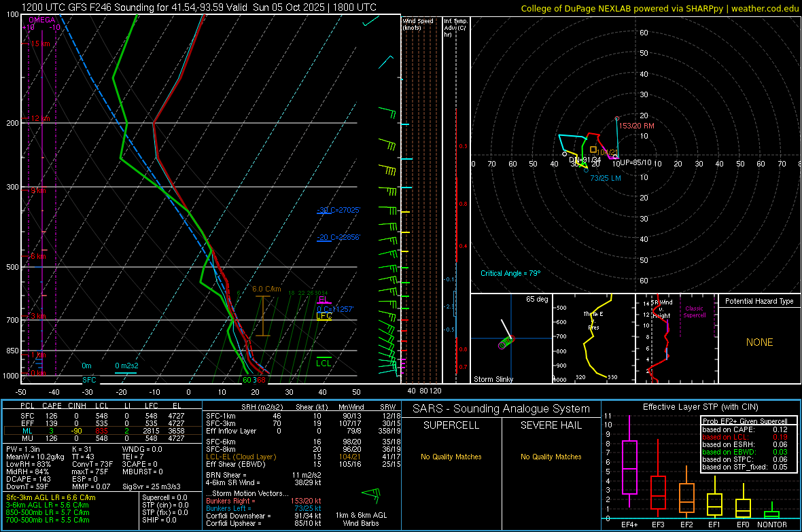Image resolution: width=802 pixels, height=532 pixels.
Task: Click the 'Inf. Temp. Adv.' panel header
Action: coord(455,28)
